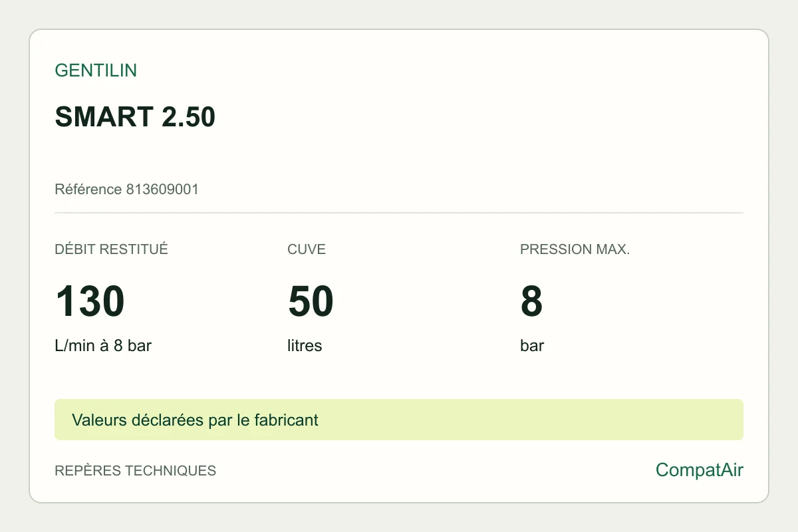798x532 pixels.
Task: Click the Valeurs déclarées par le fabricant banner
Action: coord(399,420)
